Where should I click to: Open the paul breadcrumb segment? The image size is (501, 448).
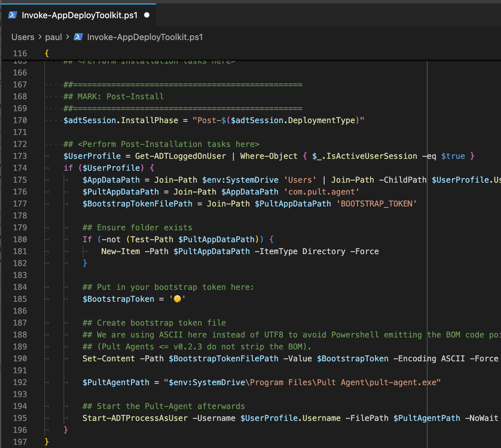coord(54,37)
